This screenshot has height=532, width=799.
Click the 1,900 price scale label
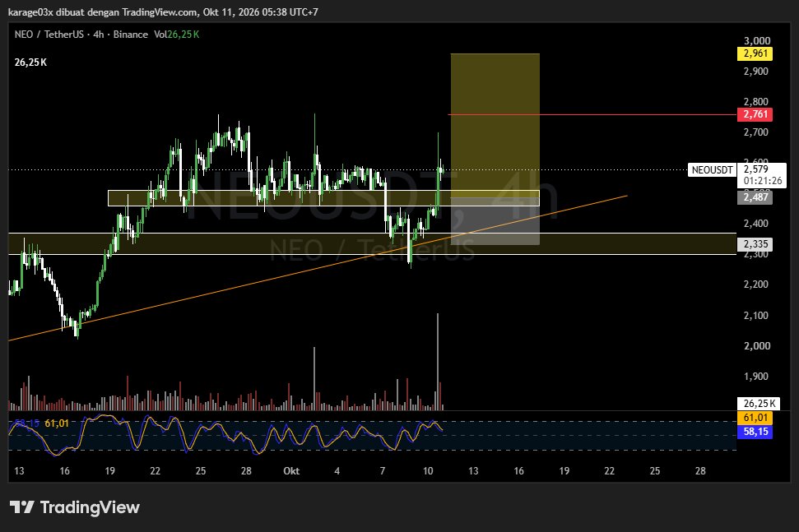pyautogui.click(x=755, y=377)
